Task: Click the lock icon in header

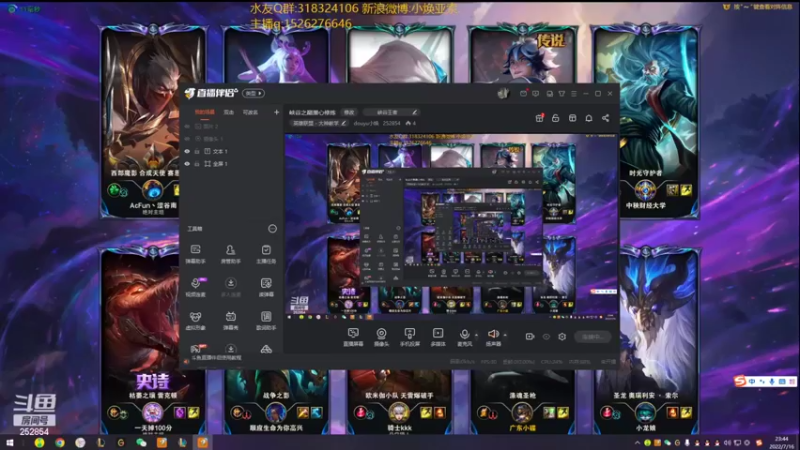Action: coord(556,118)
